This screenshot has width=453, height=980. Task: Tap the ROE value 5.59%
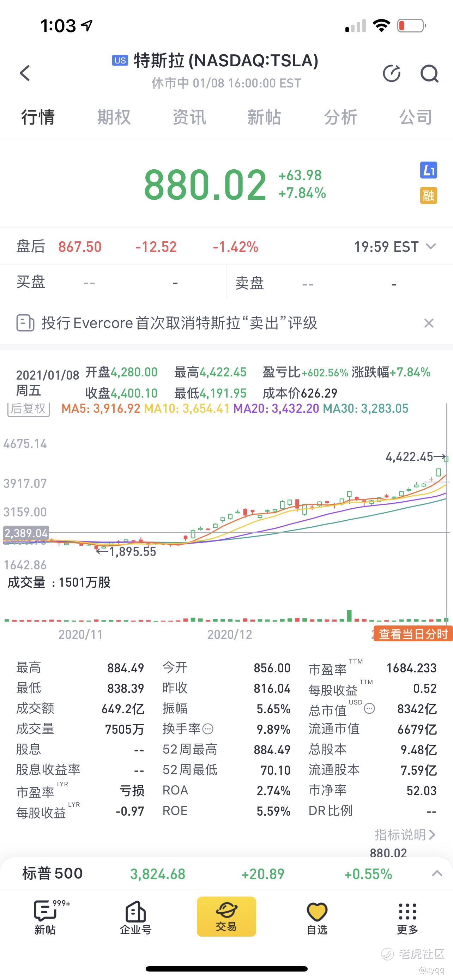point(273,811)
